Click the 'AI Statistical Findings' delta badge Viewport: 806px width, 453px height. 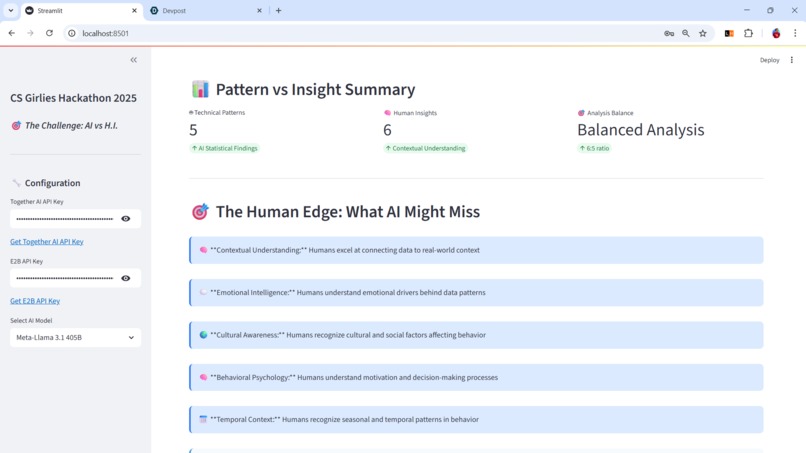pos(225,148)
